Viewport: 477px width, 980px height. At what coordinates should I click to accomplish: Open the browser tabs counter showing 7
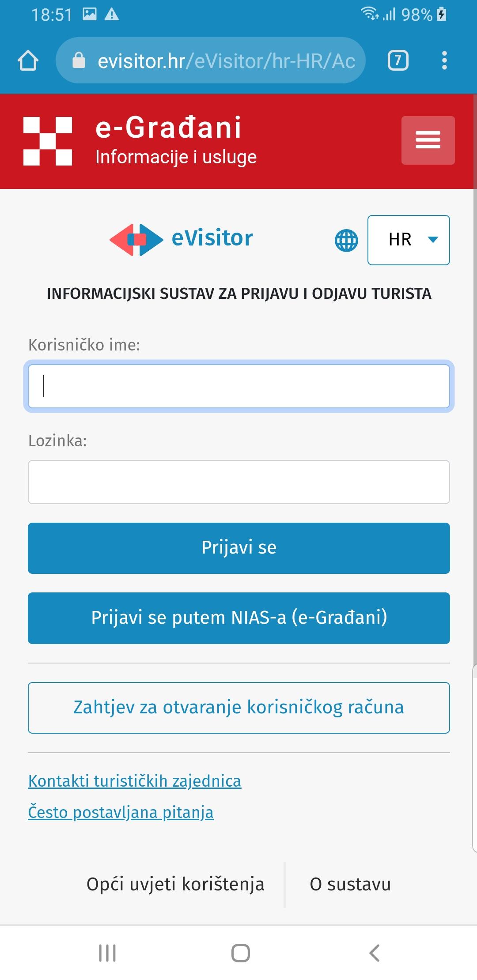[398, 60]
